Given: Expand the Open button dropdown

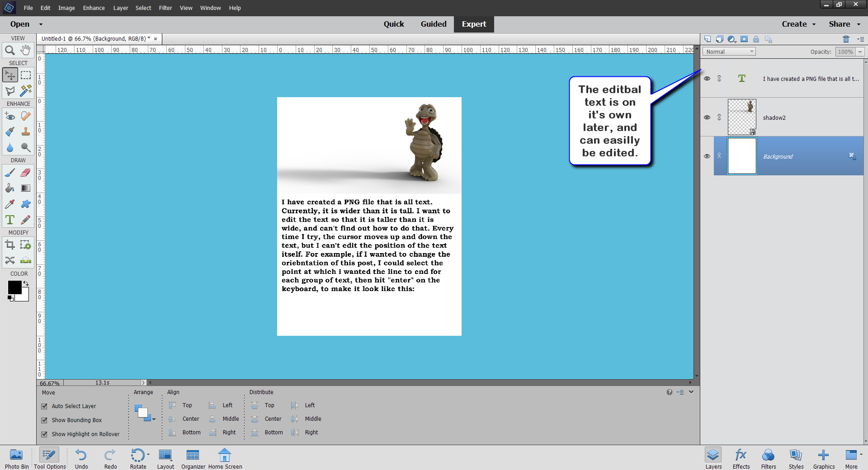Looking at the screenshot, I should 40,24.
